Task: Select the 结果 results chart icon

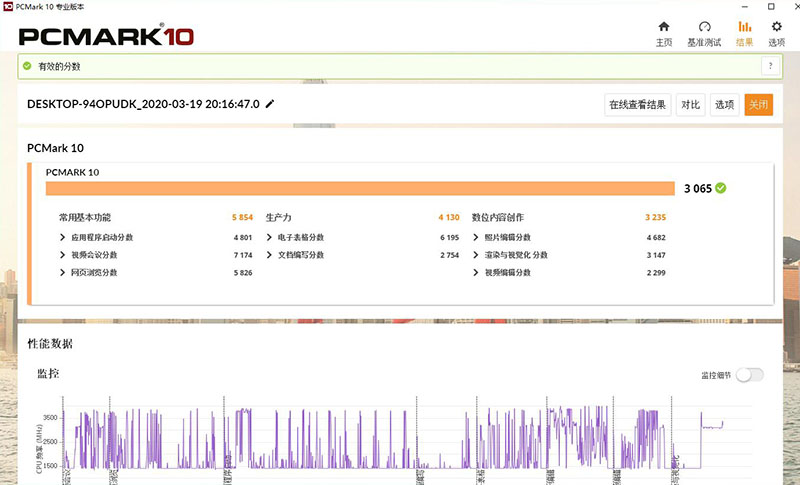Action: pos(744,27)
